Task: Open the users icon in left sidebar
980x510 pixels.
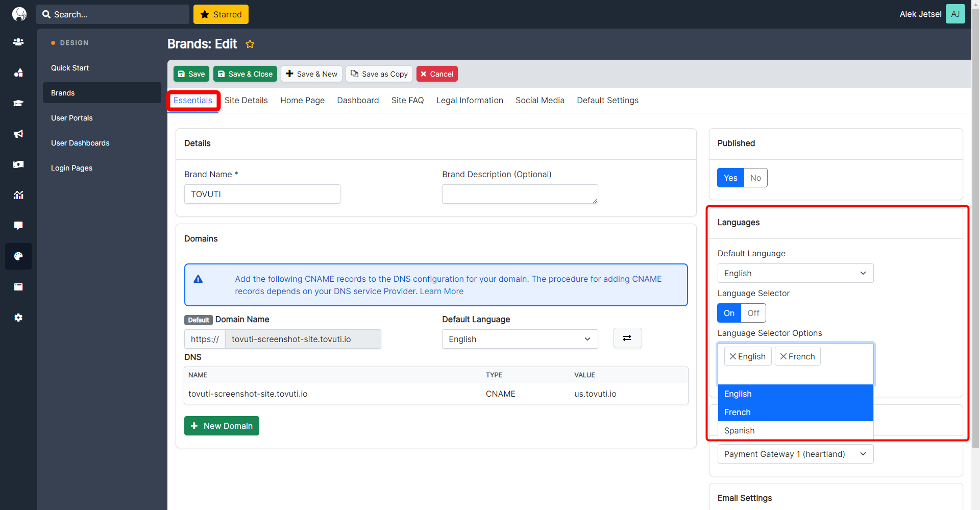Action: tap(18, 42)
